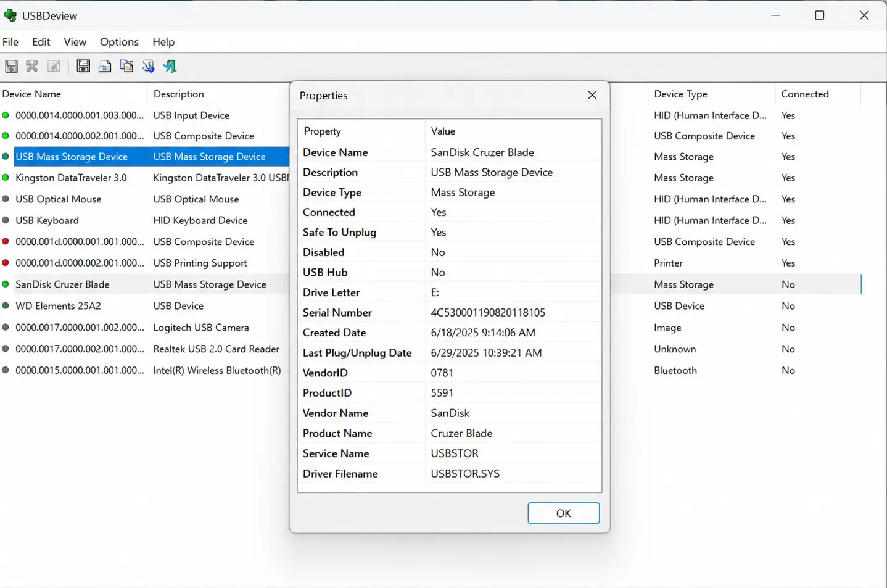This screenshot has height=588, width=887.
Task: Open the Edit menu
Action: click(x=41, y=42)
